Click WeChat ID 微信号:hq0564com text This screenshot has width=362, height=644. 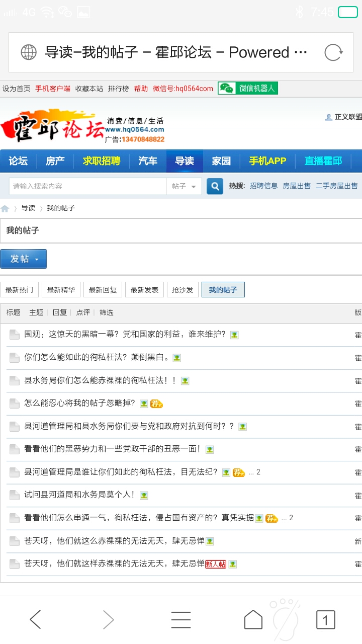point(183,89)
